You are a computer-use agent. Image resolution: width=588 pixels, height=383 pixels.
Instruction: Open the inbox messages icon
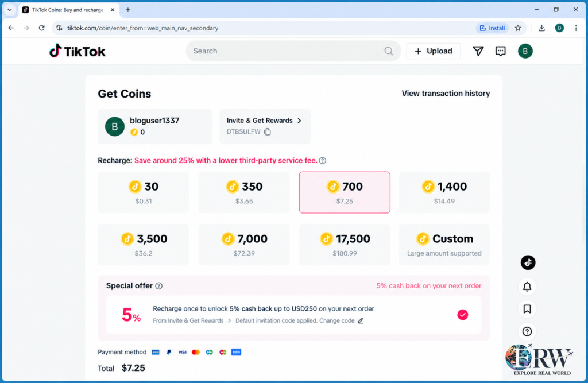pyautogui.click(x=500, y=51)
